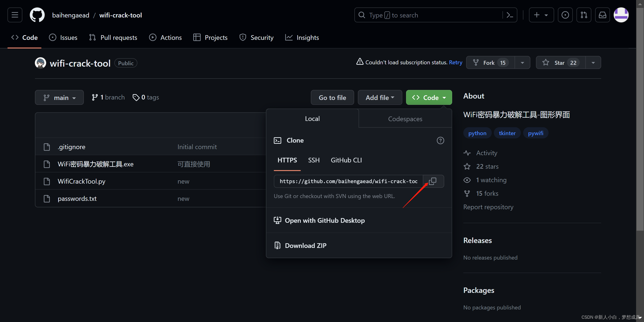Open the hamburger navigation menu
The image size is (644, 322).
pyautogui.click(x=15, y=15)
